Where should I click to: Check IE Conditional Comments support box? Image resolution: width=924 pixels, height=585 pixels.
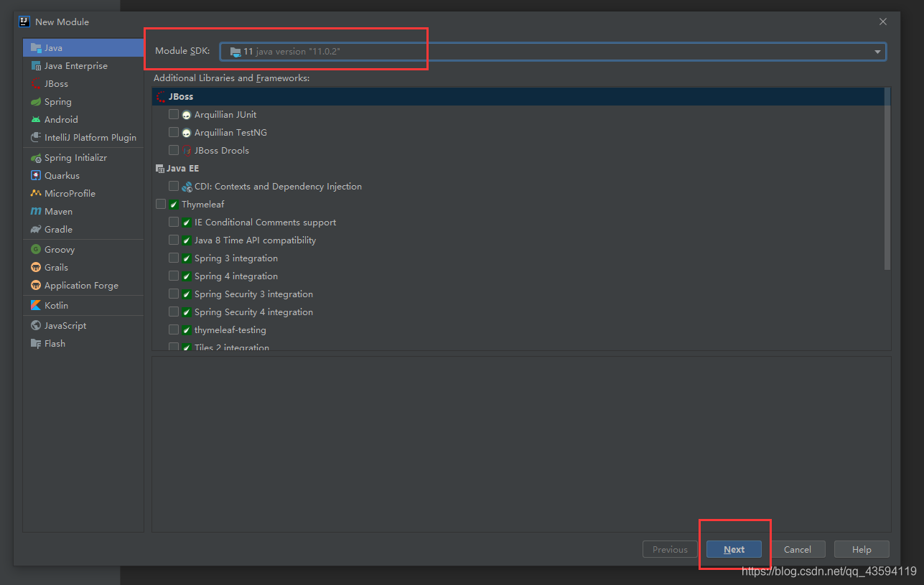click(x=174, y=223)
